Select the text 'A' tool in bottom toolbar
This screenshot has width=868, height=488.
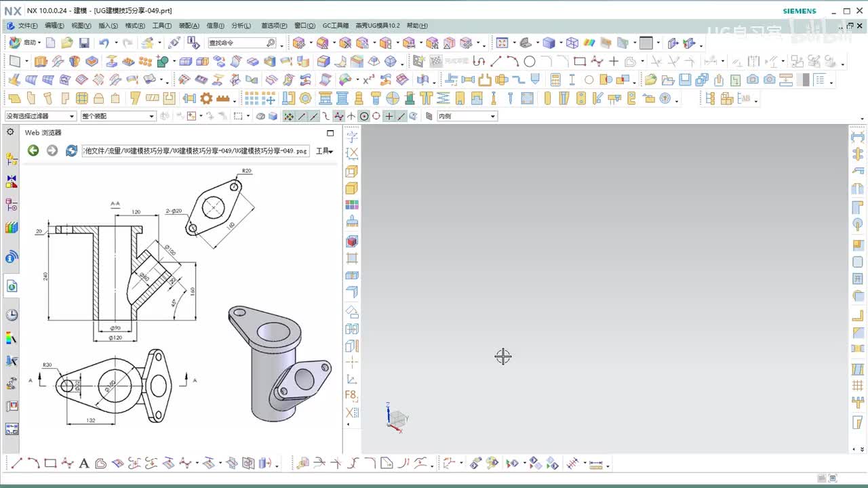click(84, 464)
